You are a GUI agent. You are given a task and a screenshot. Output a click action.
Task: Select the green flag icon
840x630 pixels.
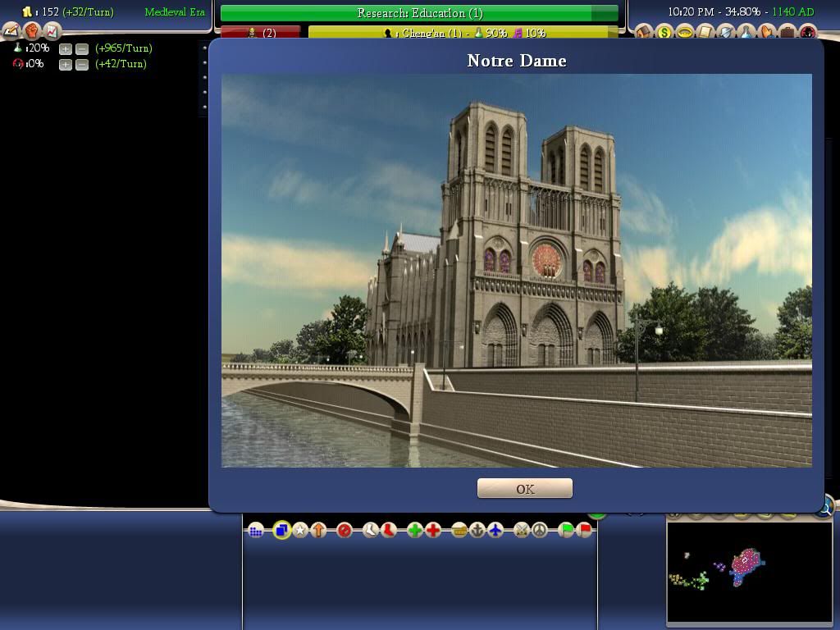coord(566,531)
